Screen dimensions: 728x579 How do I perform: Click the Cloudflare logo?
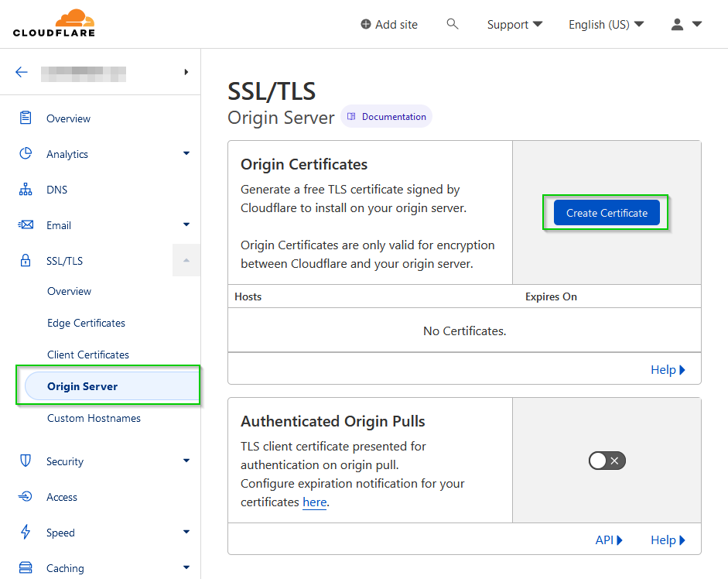[x=53, y=23]
